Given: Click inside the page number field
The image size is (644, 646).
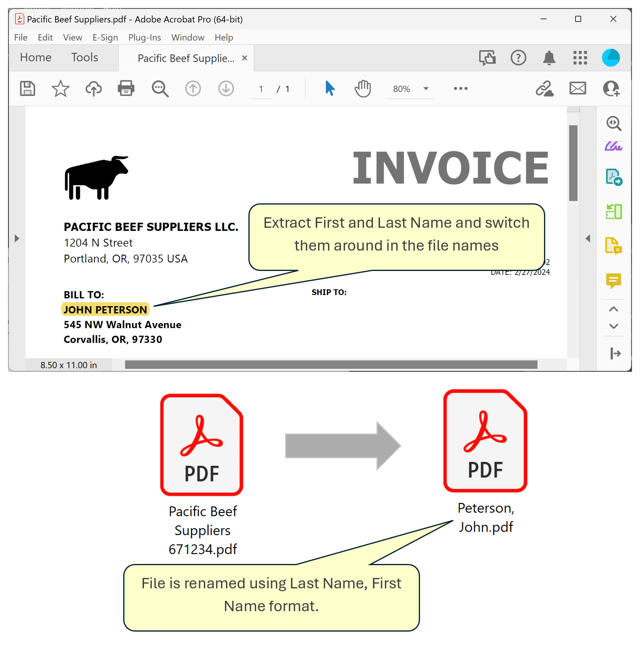Looking at the screenshot, I should tap(261, 89).
